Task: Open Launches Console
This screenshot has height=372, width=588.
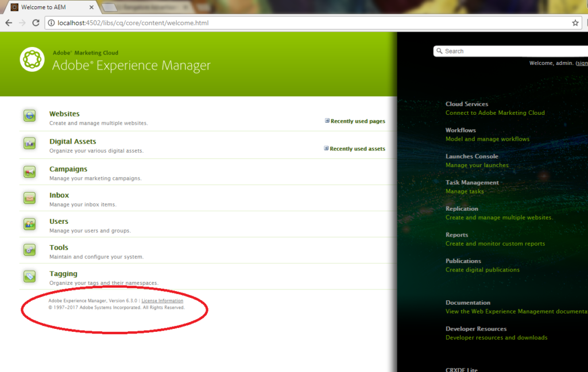Action: tap(472, 156)
